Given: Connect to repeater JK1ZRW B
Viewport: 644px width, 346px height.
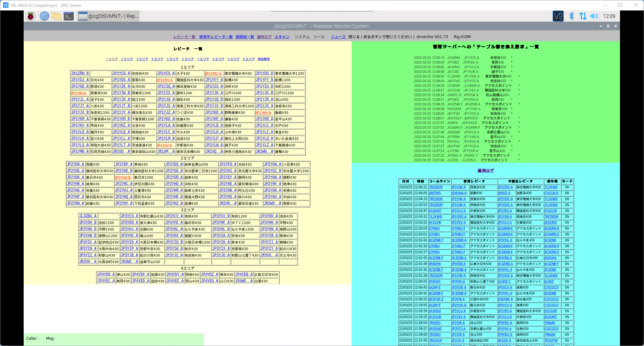Looking at the screenshot, I should pos(80,73).
